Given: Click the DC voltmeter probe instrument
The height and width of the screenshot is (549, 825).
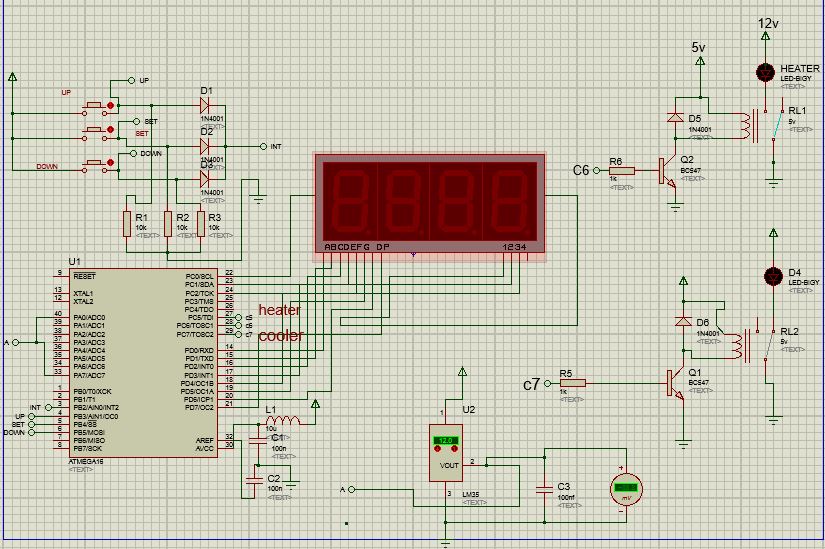Looking at the screenshot, I should pos(624,487).
